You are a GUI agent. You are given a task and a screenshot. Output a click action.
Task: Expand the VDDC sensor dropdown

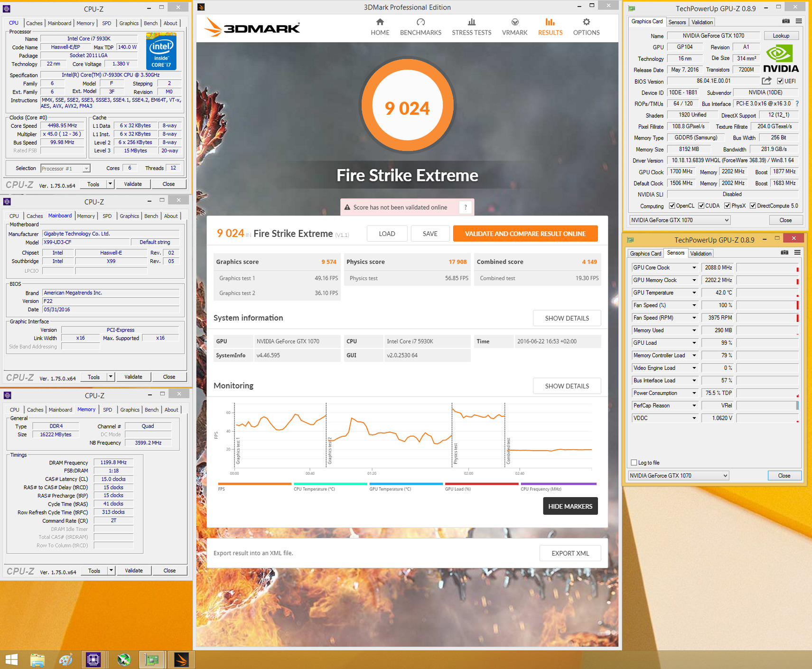coord(694,418)
